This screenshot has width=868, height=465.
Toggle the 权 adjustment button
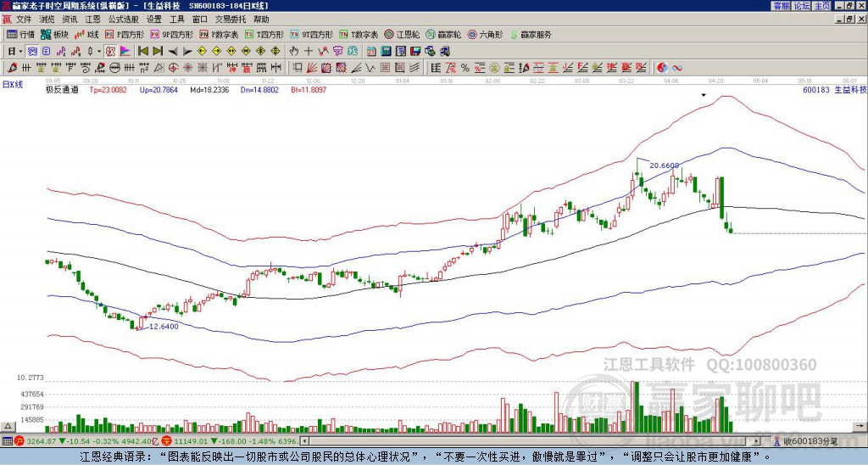click(110, 52)
